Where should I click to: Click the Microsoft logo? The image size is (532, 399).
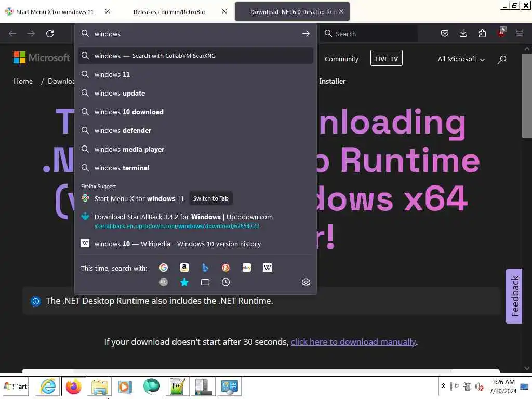point(42,57)
